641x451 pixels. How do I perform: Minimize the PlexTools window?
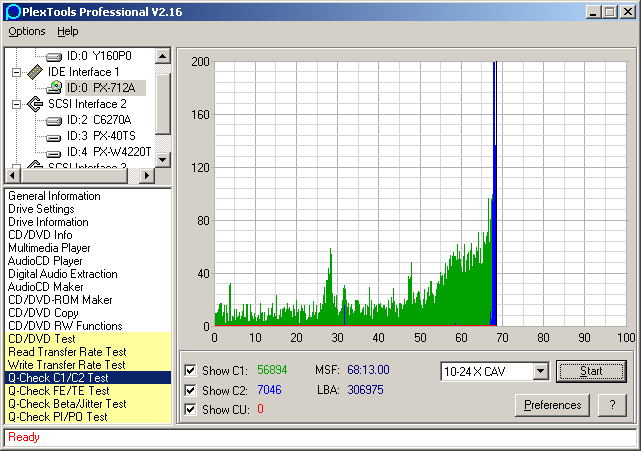tap(593, 12)
